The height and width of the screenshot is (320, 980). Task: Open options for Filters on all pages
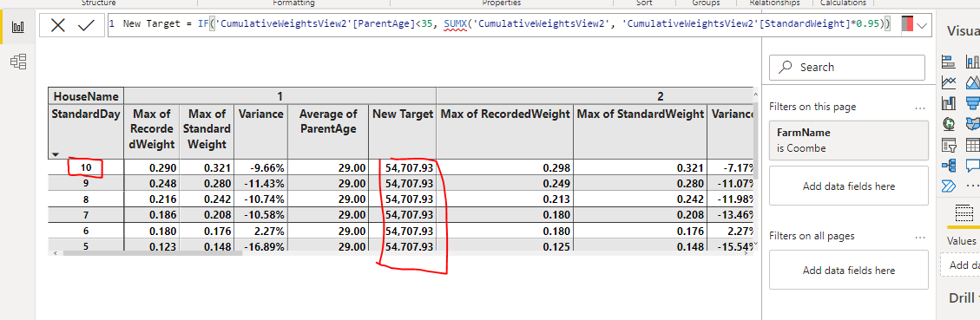(919, 237)
